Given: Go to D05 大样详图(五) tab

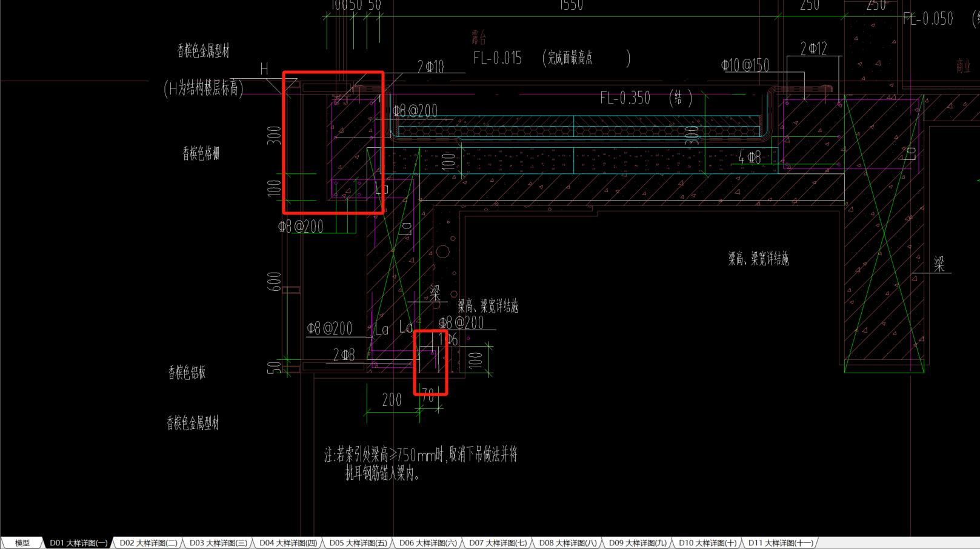Looking at the screenshot, I should (x=358, y=543).
